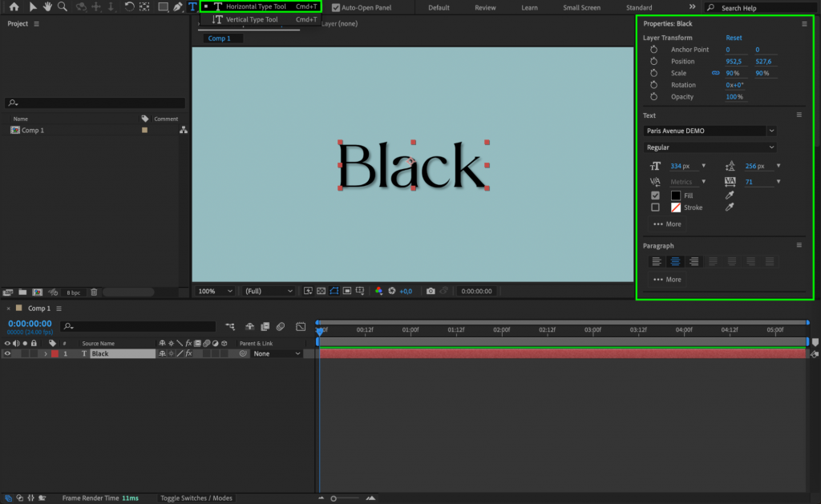The height and width of the screenshot is (504, 821).
Task: Uncheck the Auto-Open Panel option
Action: pyautogui.click(x=338, y=7)
